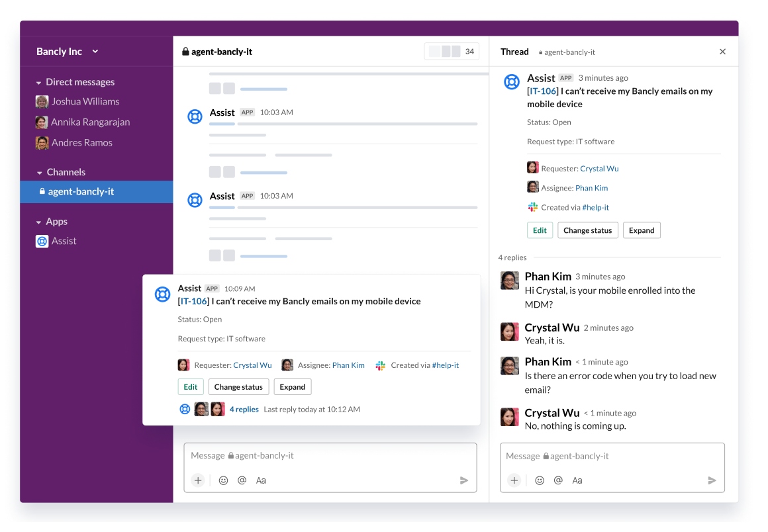Image resolution: width=768 pixels, height=532 pixels.
Task: Open Aa formatting options in thread composer
Action: click(577, 480)
